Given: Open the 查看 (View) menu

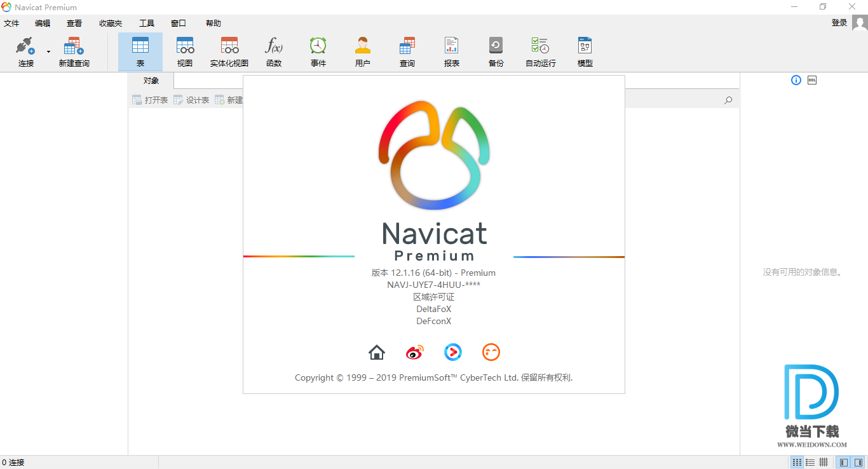Looking at the screenshot, I should 74,24.
